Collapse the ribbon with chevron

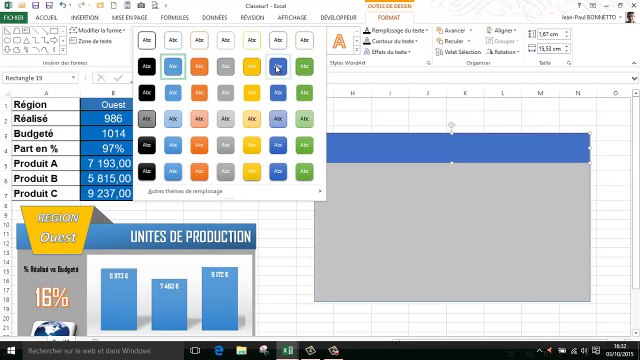(634, 63)
